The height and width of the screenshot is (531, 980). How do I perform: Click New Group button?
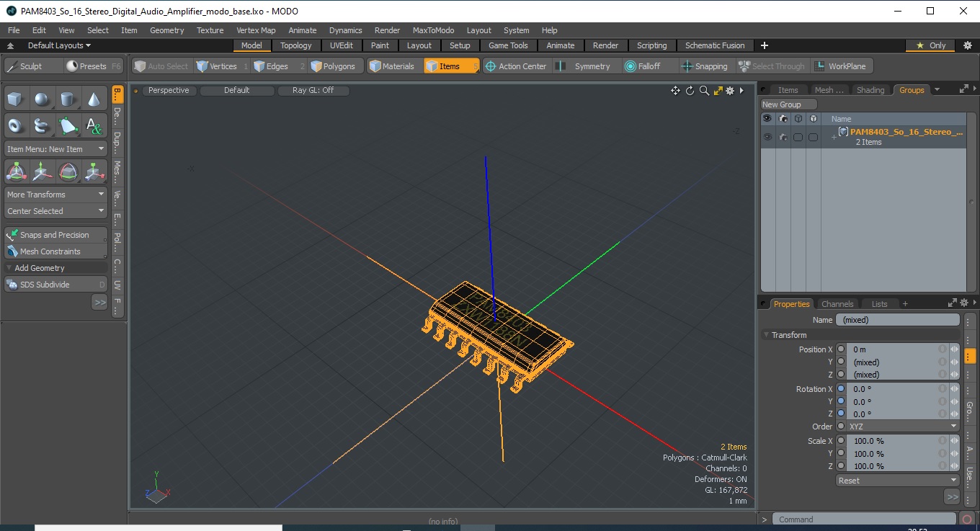click(789, 104)
